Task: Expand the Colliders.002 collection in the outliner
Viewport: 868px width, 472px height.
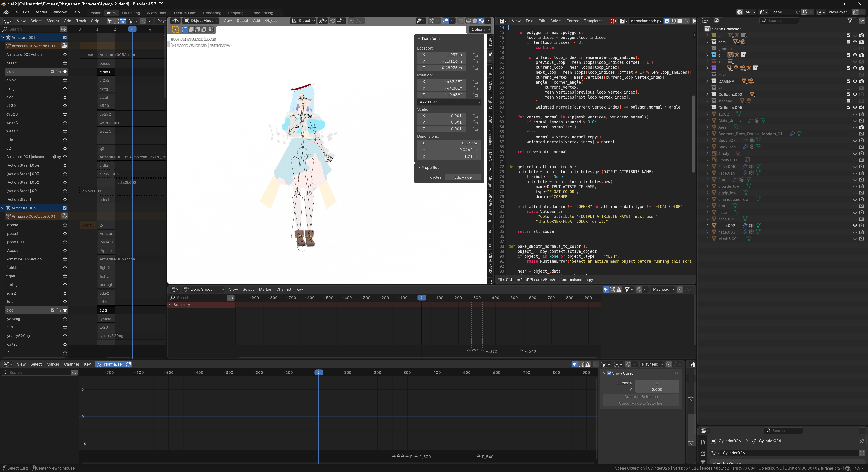Action: 707,94
